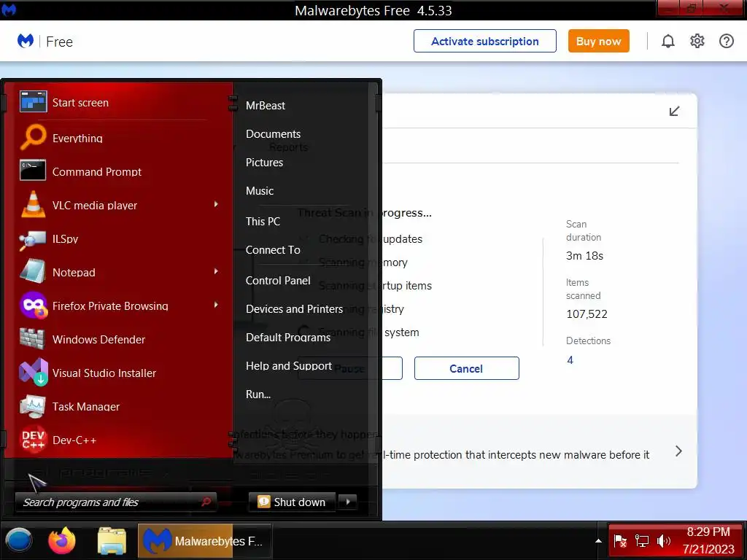This screenshot has width=747, height=560.
Task: Show hidden tray icons arrow
Action: coord(598,541)
